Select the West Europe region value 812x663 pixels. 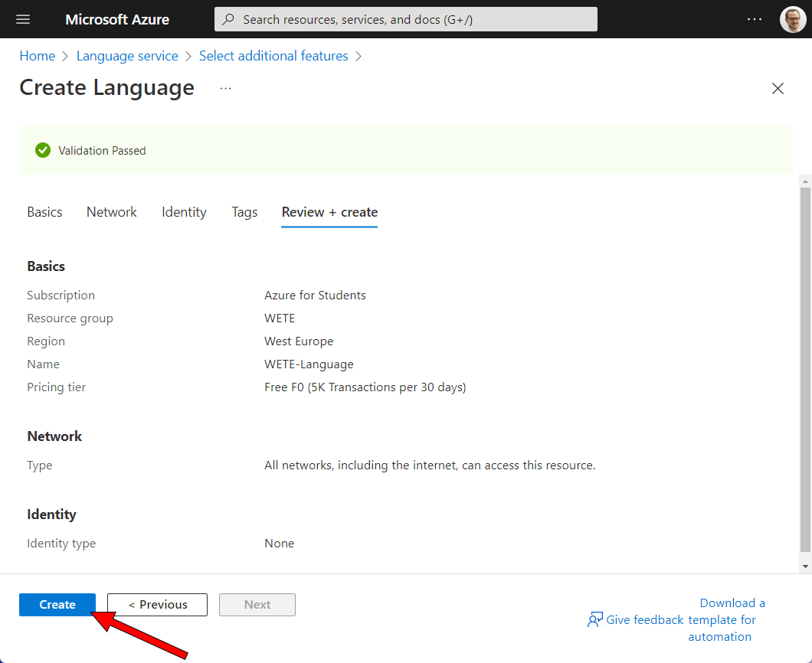coord(299,341)
